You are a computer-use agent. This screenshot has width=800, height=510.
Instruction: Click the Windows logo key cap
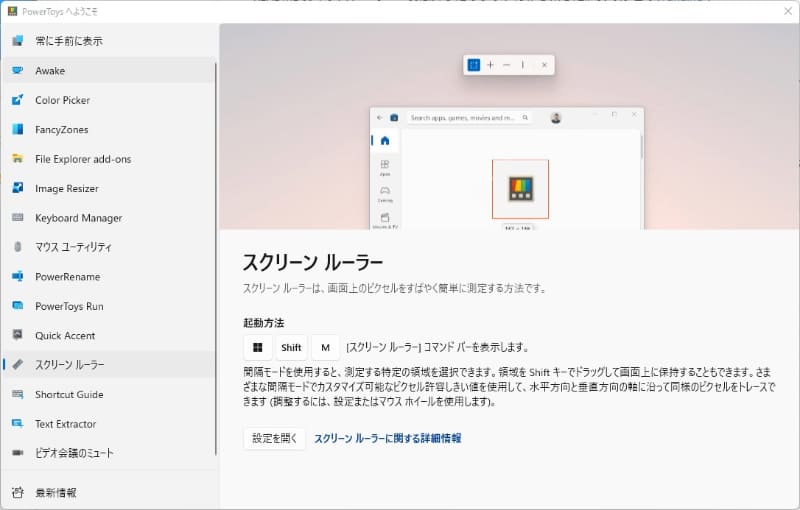coord(258,347)
